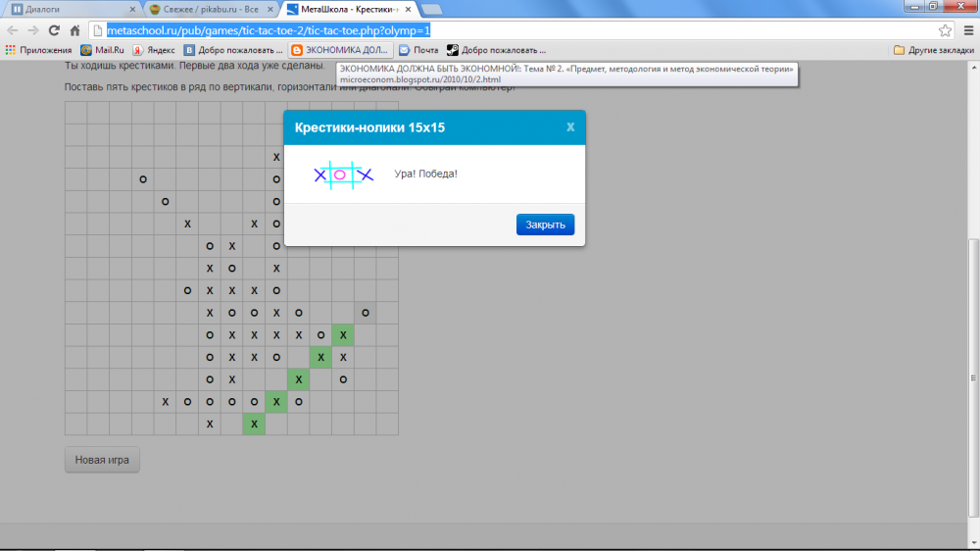Open the Chrome main menu
The height and width of the screenshot is (551, 980).
(969, 30)
